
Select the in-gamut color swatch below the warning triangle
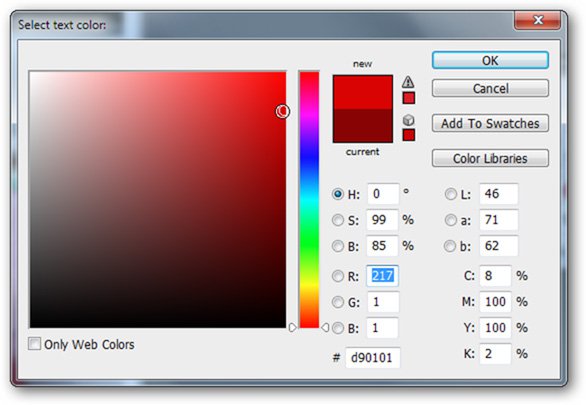click(408, 98)
